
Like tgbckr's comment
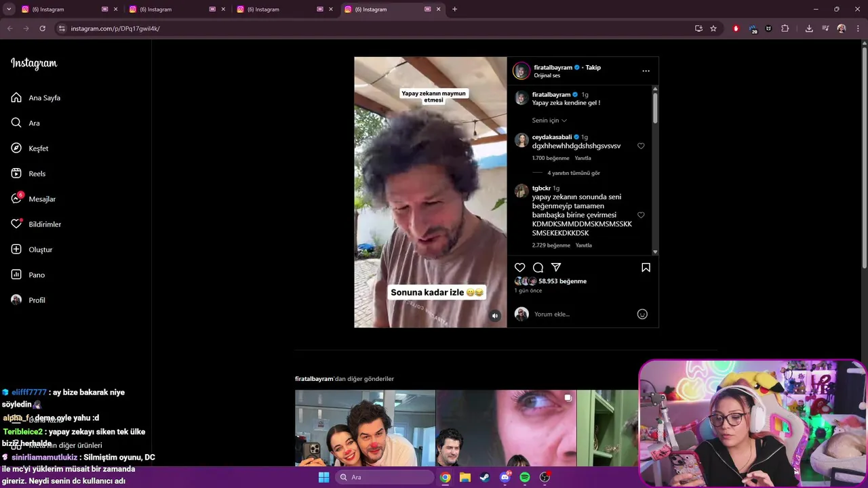click(x=641, y=215)
